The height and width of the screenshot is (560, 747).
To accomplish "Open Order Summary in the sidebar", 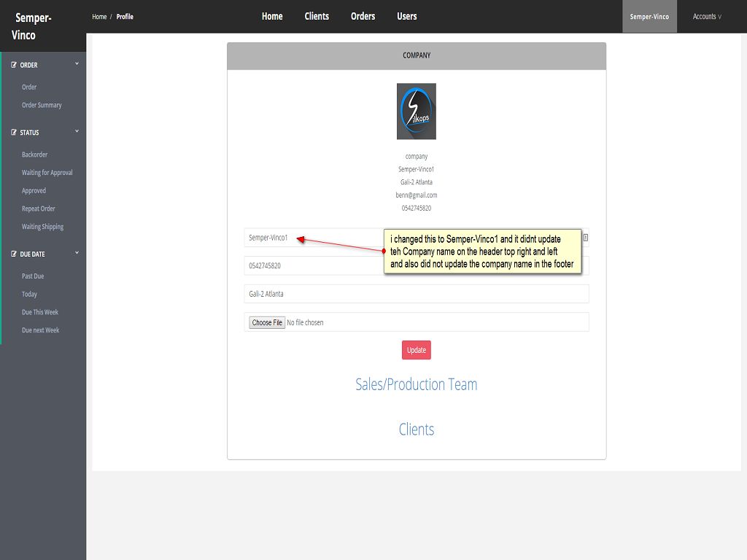I will [42, 105].
